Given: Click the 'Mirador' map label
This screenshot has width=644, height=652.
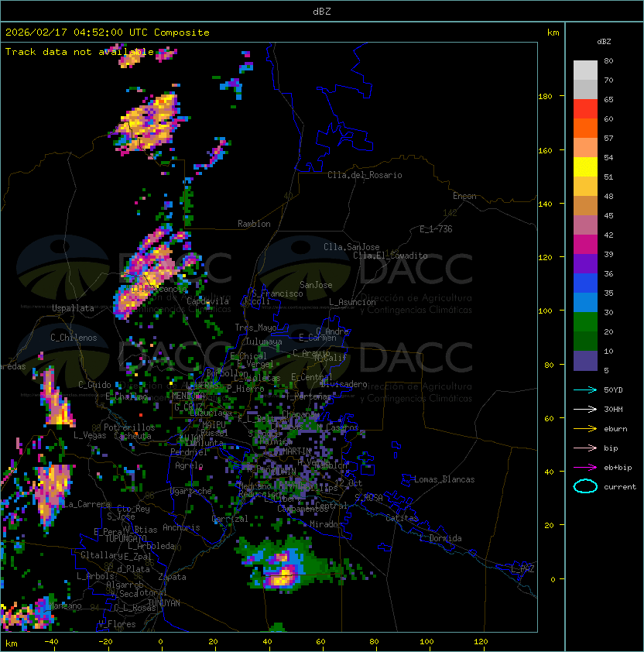Looking at the screenshot, I should click(327, 524).
